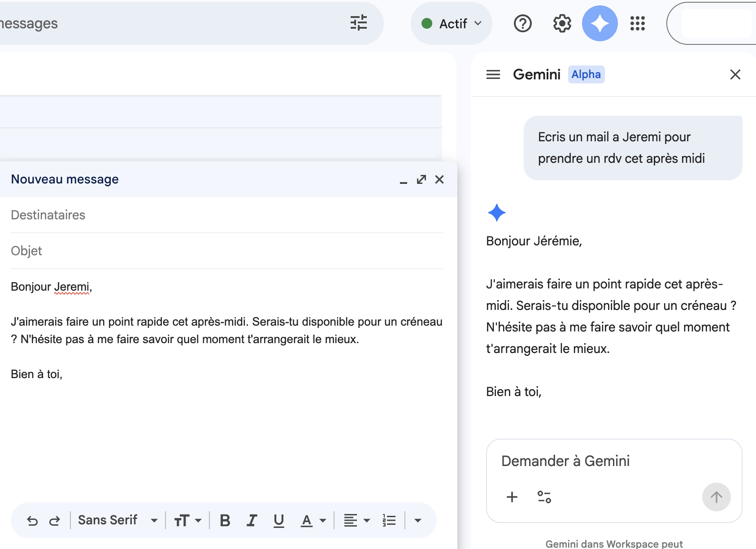Redo last change in compose window
Viewport: 756px width, 549px height.
55,520
